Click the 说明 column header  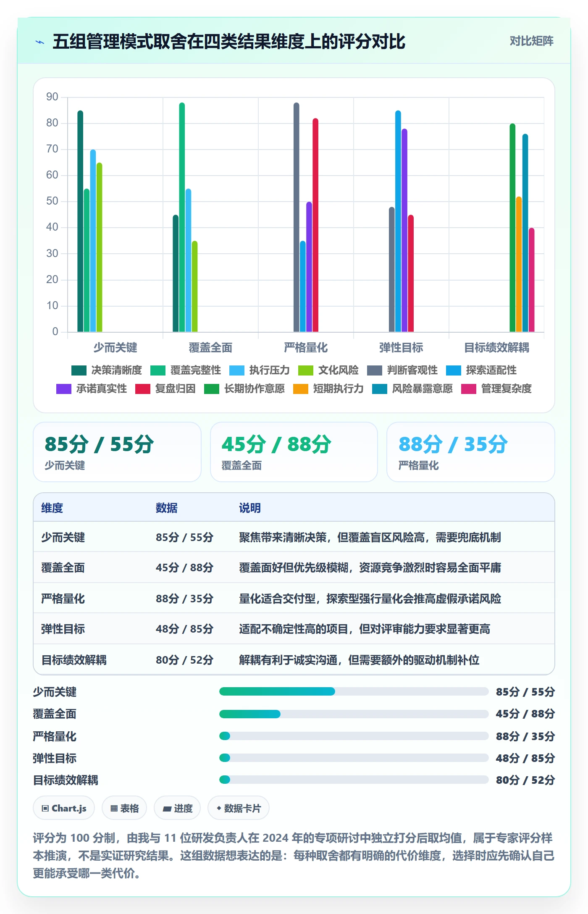point(250,508)
